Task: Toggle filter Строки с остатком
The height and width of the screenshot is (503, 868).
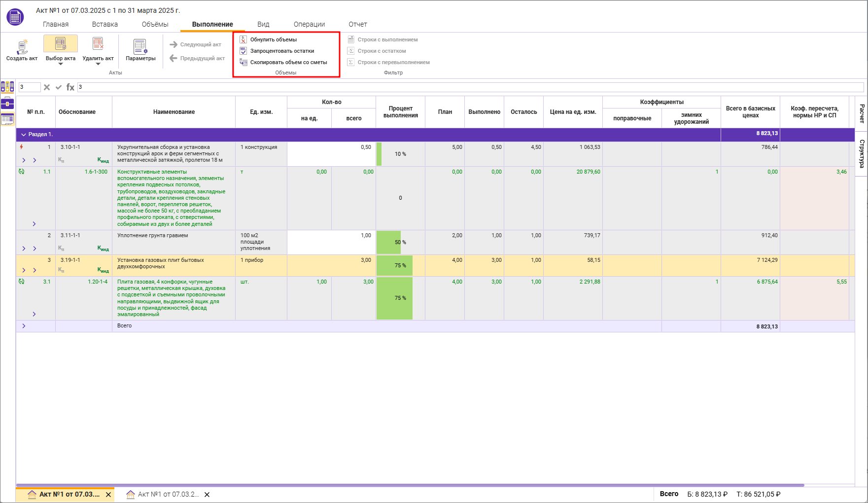Action: (x=382, y=51)
